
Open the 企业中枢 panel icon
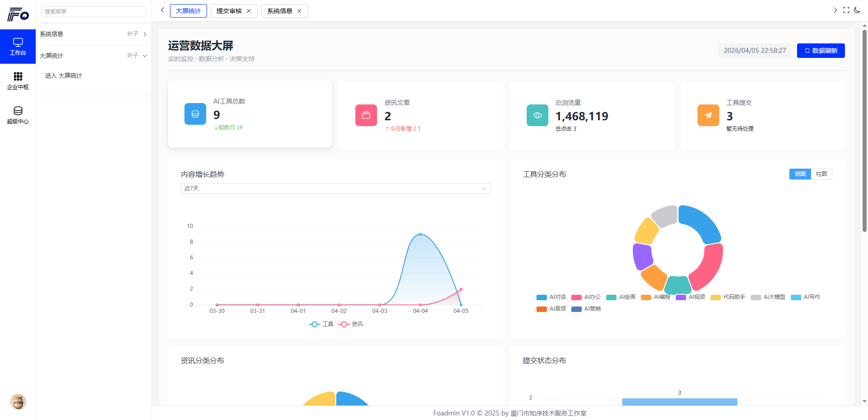18,76
